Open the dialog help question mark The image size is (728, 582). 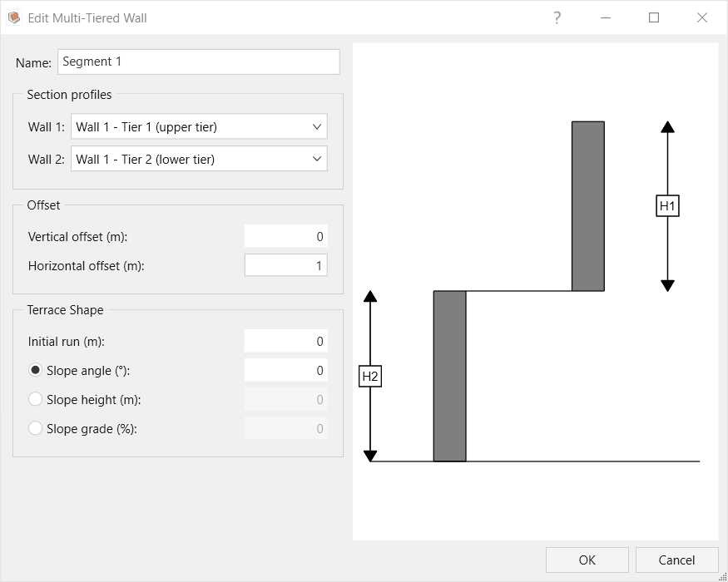[557, 17]
